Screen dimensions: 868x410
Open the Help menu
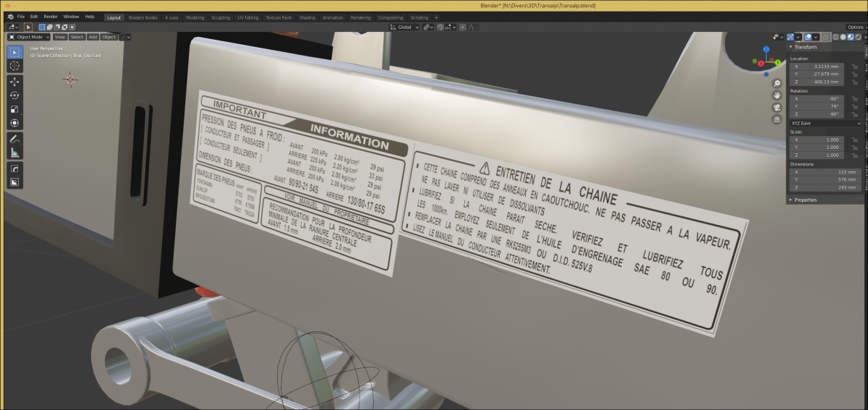coord(90,17)
